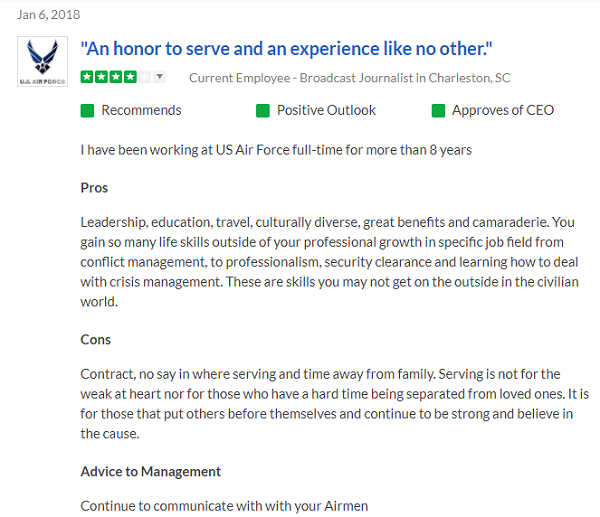Click the "Recommends" label
The image size is (600, 517).
141,110
